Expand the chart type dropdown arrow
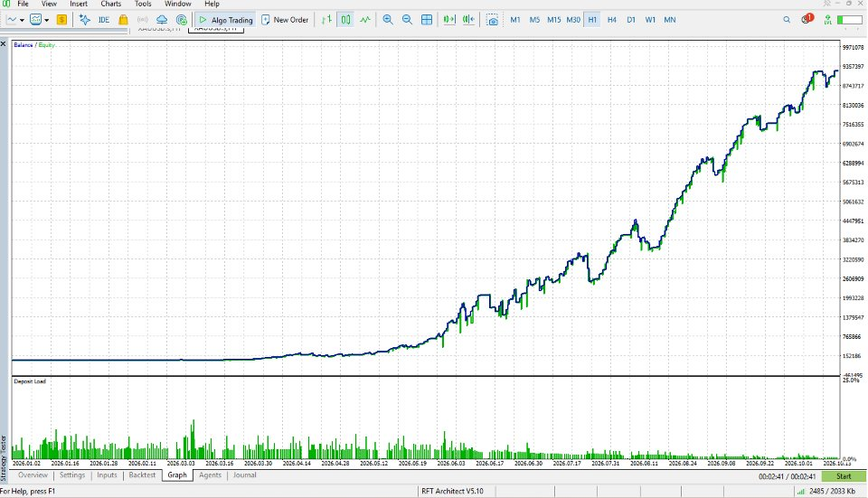Screen dimensions: 868x498 coord(22,20)
